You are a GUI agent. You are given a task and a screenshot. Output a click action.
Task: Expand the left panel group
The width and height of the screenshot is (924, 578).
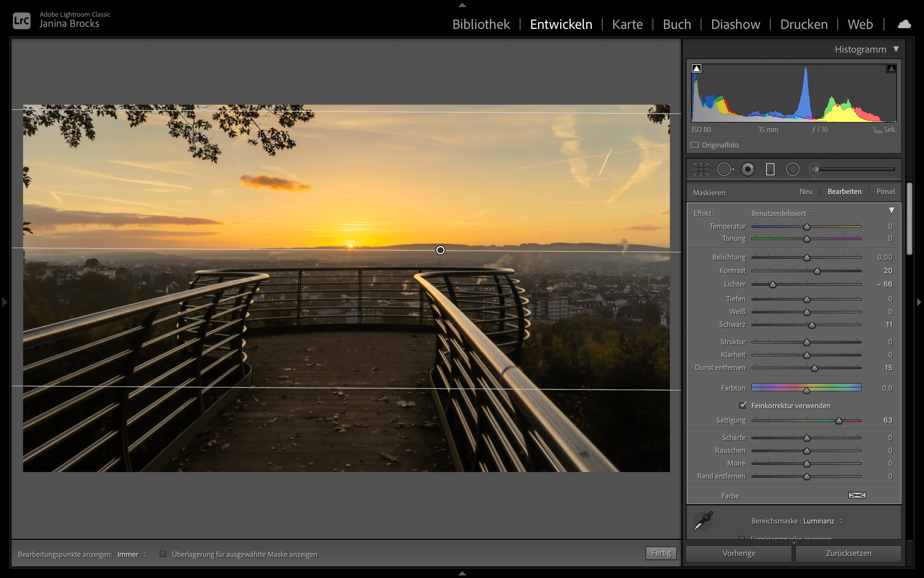(4, 302)
